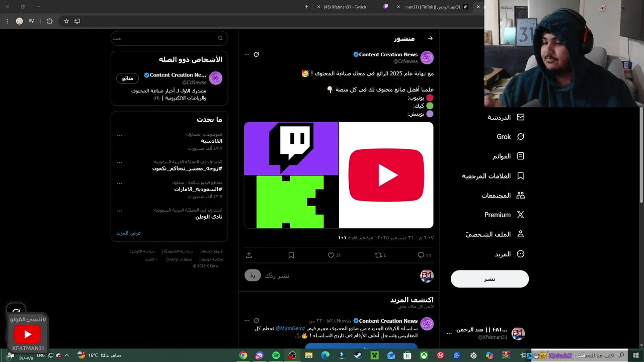This screenshot has width=644, height=362.
Task: Open the weather 16°C taskbar widget
Action: click(x=99, y=355)
